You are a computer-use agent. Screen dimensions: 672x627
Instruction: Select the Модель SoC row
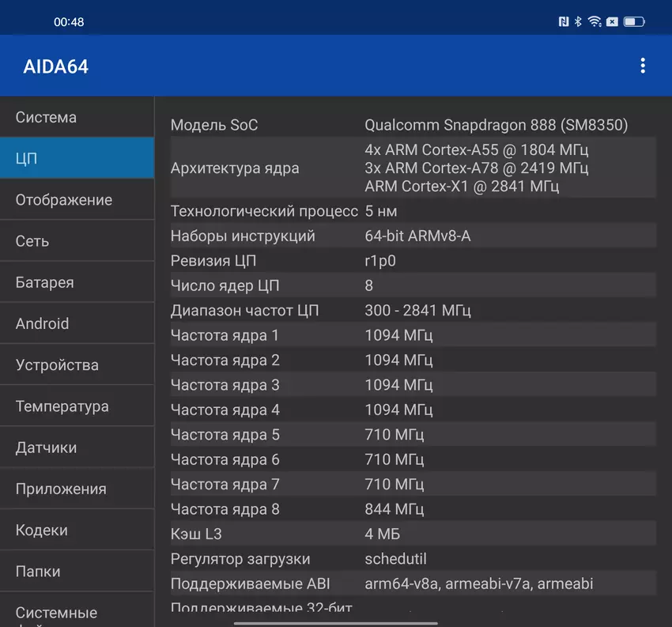[413, 125]
